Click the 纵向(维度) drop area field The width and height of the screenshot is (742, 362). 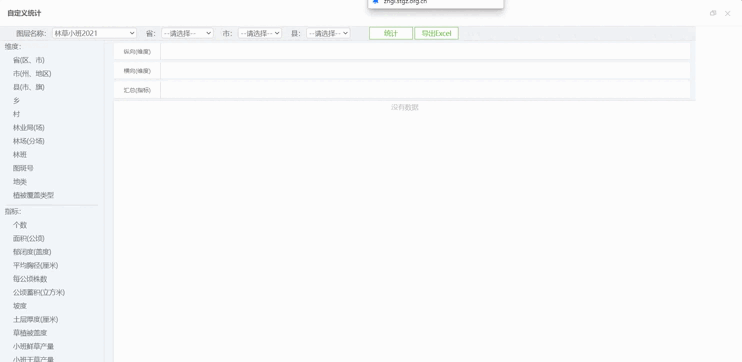(425, 51)
